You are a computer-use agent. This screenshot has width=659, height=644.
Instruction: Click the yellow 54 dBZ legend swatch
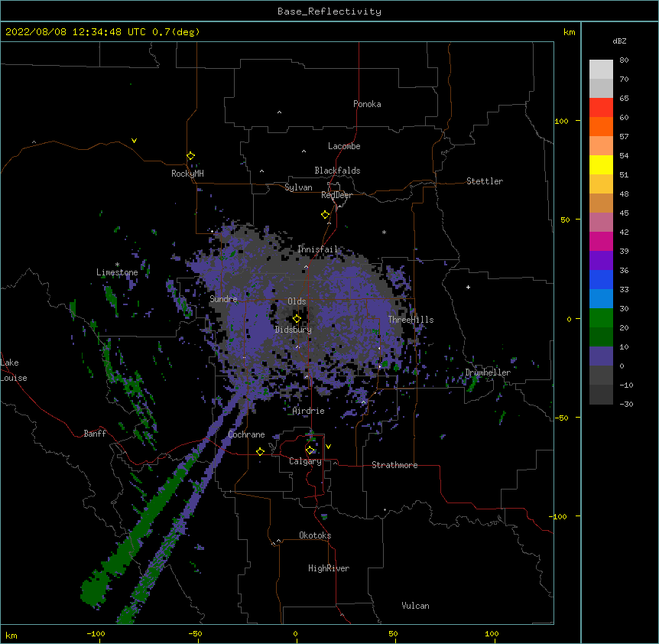pos(601,164)
